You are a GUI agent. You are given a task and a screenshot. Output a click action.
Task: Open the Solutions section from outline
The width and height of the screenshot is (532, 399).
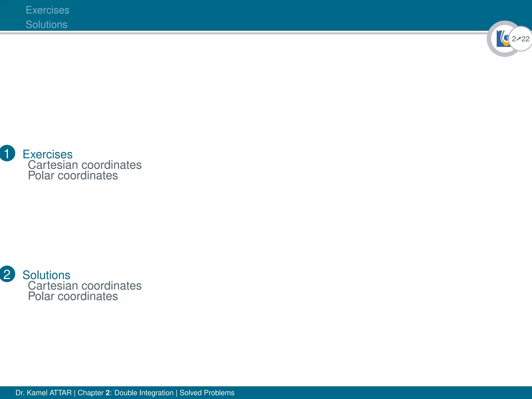46,275
